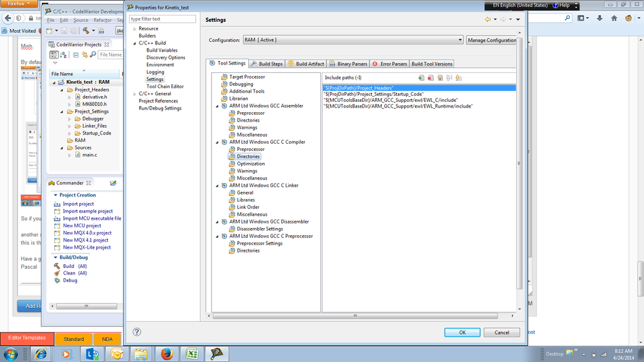Viewport: 644px width, 362px height.
Task: Open Excel from the taskbar
Action: (192, 354)
